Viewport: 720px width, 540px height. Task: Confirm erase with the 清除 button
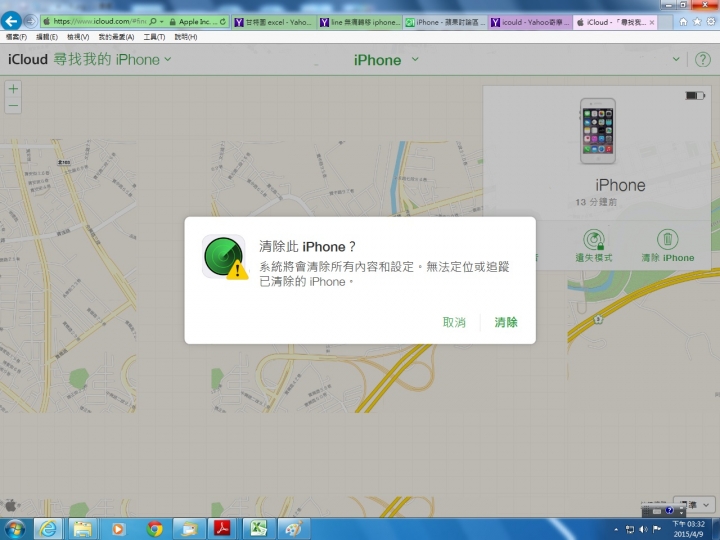(x=506, y=322)
